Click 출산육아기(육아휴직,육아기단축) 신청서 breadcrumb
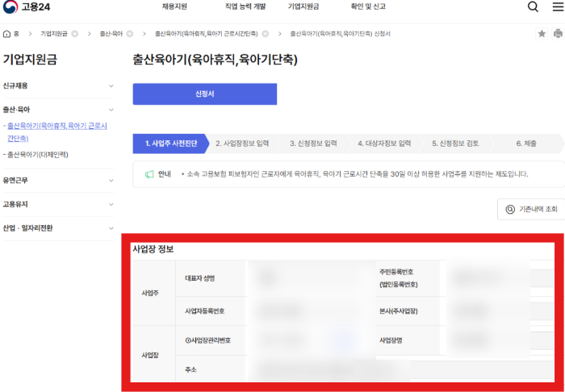Screen dimensions: 565x392 point(340,34)
